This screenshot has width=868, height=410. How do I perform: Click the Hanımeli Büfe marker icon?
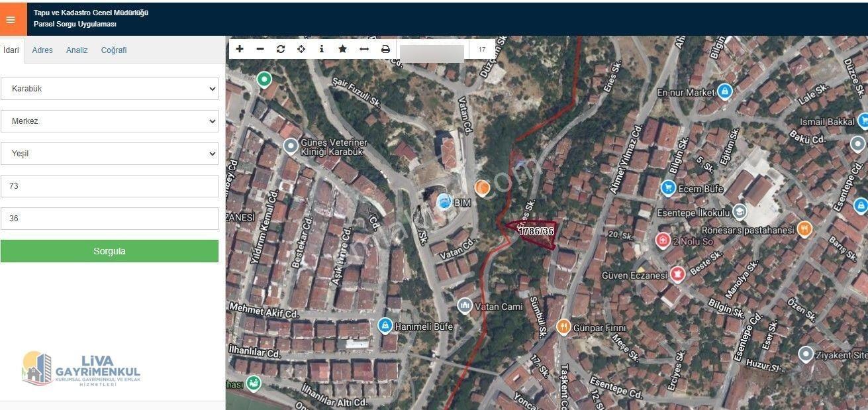click(385, 326)
